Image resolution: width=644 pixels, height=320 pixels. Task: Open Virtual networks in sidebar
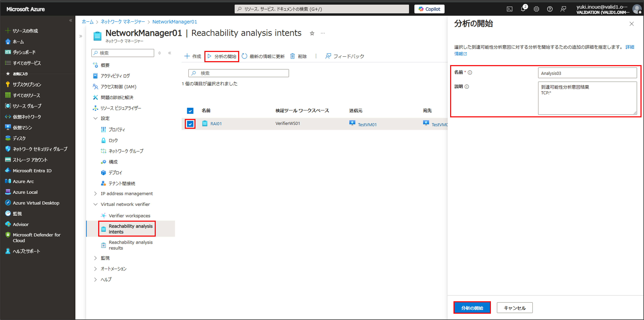(x=23, y=117)
